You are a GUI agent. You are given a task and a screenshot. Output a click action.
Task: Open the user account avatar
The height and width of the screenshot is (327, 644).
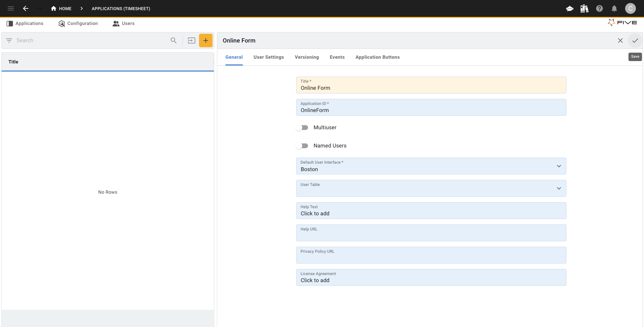coord(630,8)
